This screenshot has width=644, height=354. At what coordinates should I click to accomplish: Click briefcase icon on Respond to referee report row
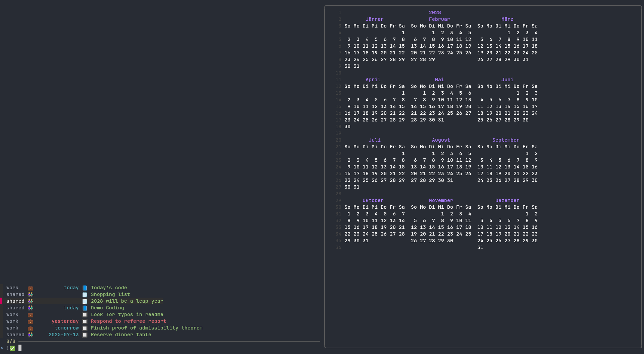[31, 321]
